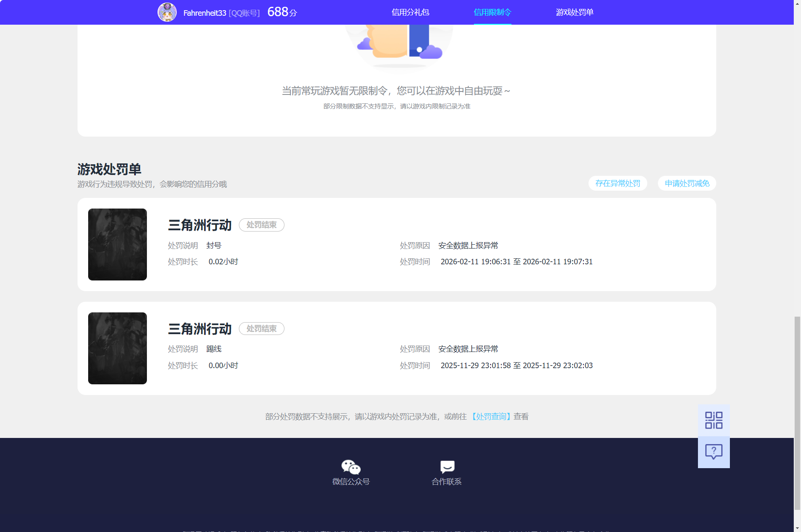
Task: Click game thumbnail for the 封号 penalty
Action: click(118, 244)
